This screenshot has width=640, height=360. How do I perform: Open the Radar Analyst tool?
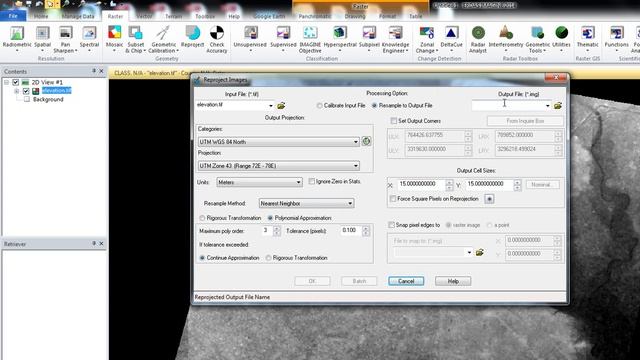click(478, 39)
